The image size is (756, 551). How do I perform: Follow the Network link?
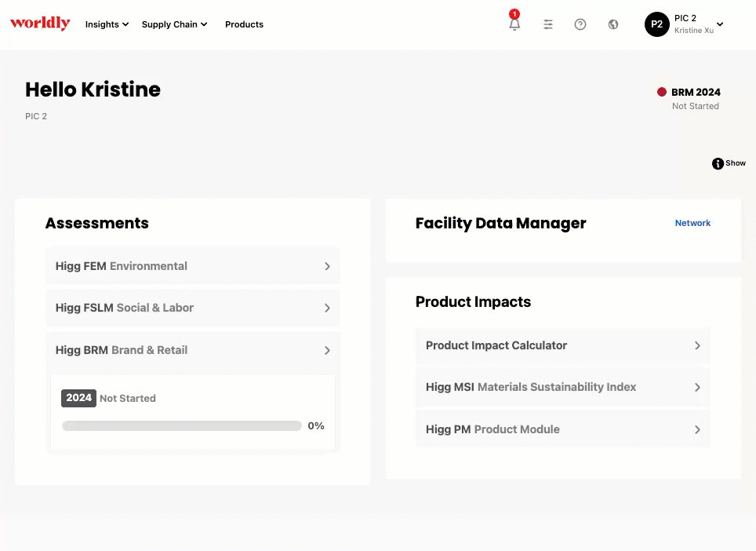(692, 223)
